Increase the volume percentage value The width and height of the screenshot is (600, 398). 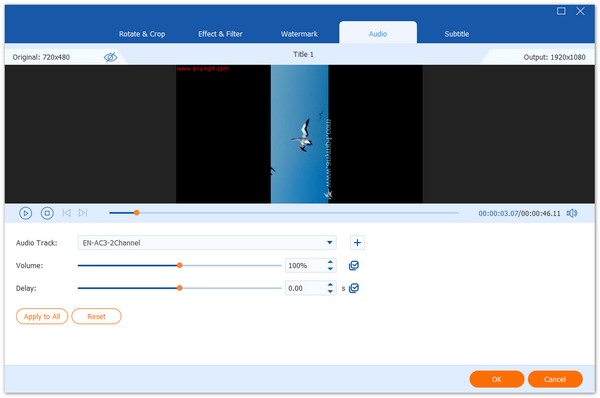330,262
